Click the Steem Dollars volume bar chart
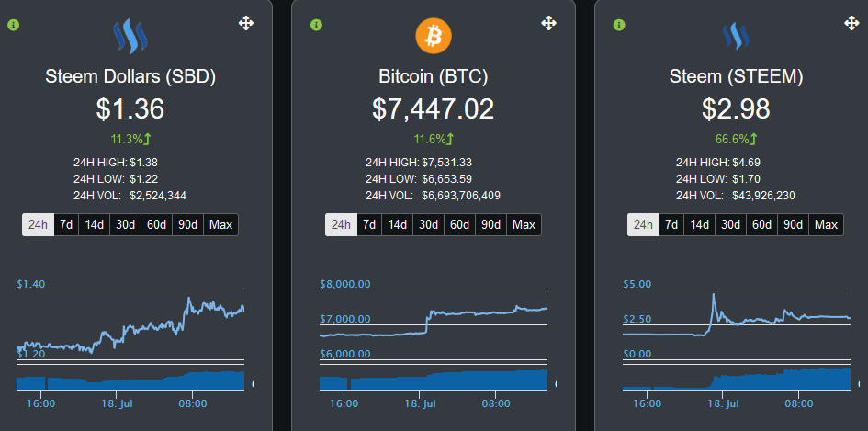The image size is (868, 431). click(x=130, y=380)
